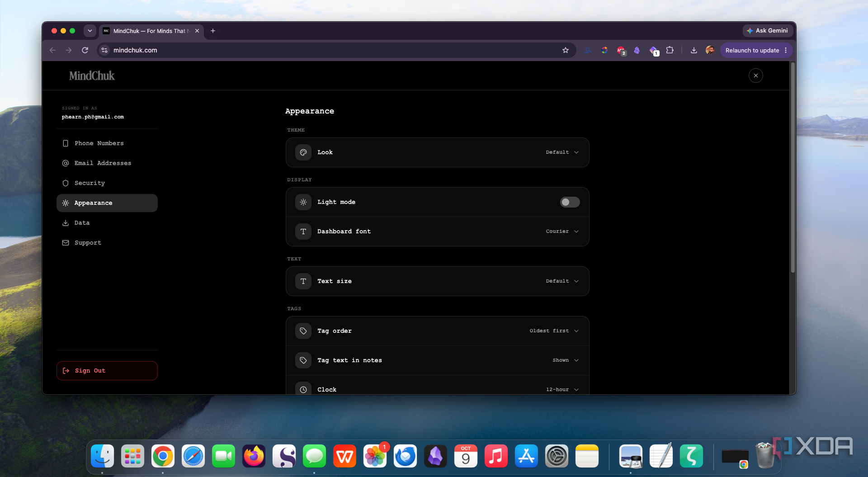Open System Settings from the dock
The height and width of the screenshot is (477, 868).
557,456
